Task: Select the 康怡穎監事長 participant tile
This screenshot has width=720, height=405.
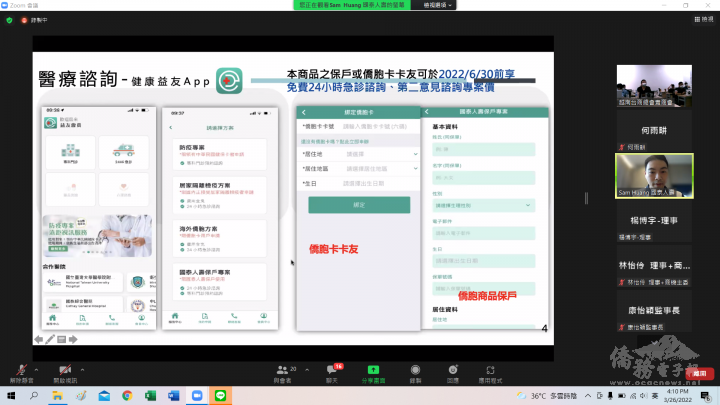Action: click(x=654, y=311)
